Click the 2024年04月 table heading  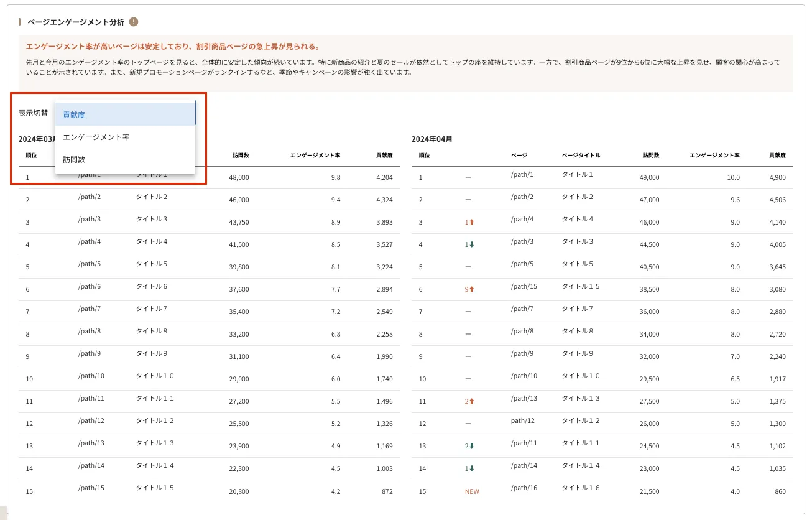click(432, 139)
